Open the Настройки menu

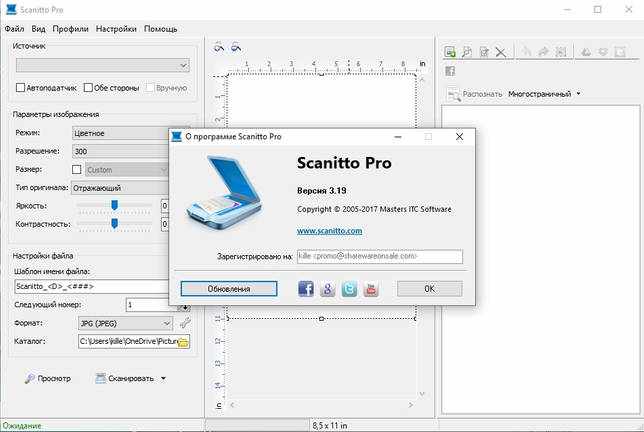point(116,29)
